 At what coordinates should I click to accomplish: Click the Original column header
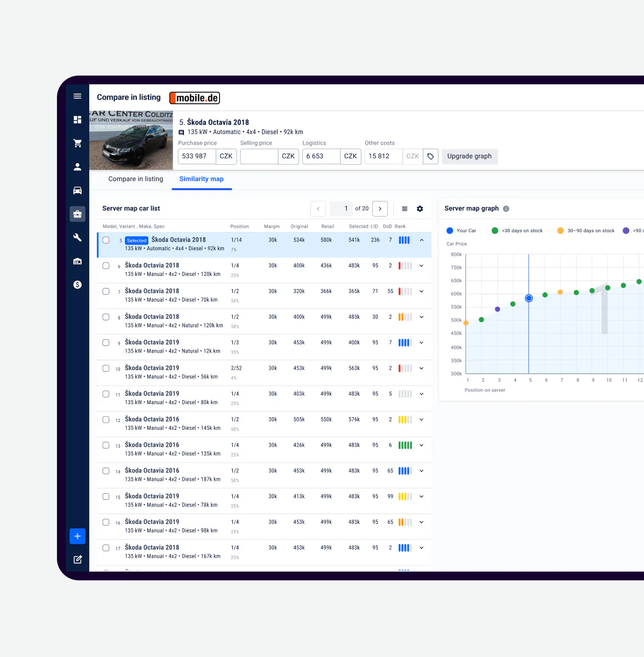tap(299, 227)
